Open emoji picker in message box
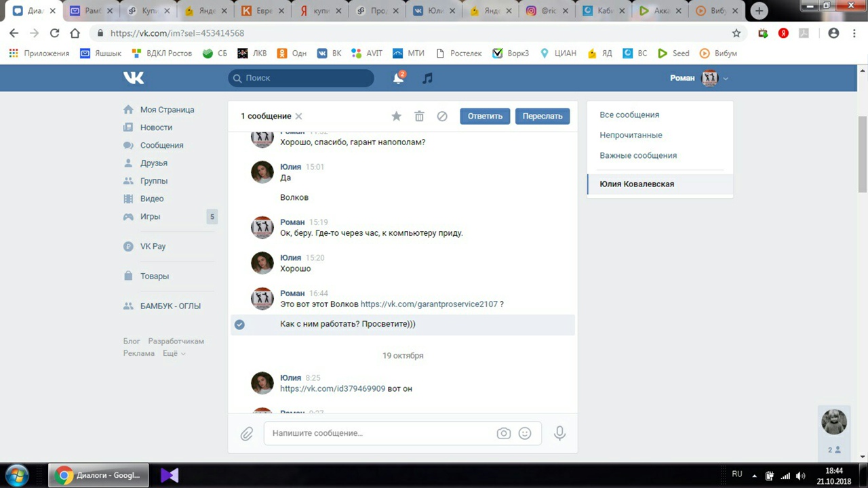This screenshot has width=868, height=488. (x=525, y=433)
